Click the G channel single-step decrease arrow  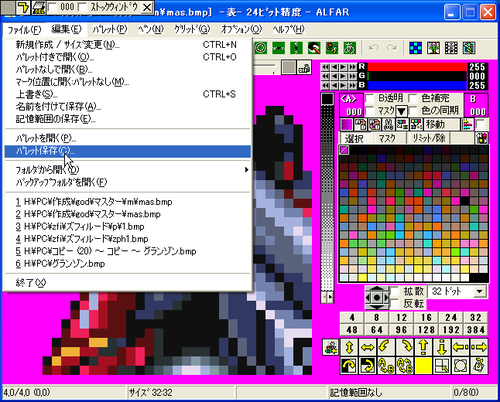[x=334, y=76]
